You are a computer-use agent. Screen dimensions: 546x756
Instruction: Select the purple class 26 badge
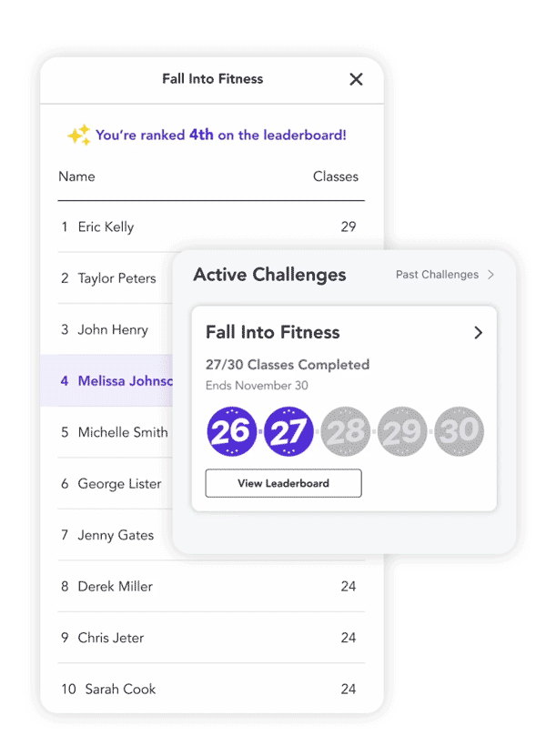click(x=231, y=431)
